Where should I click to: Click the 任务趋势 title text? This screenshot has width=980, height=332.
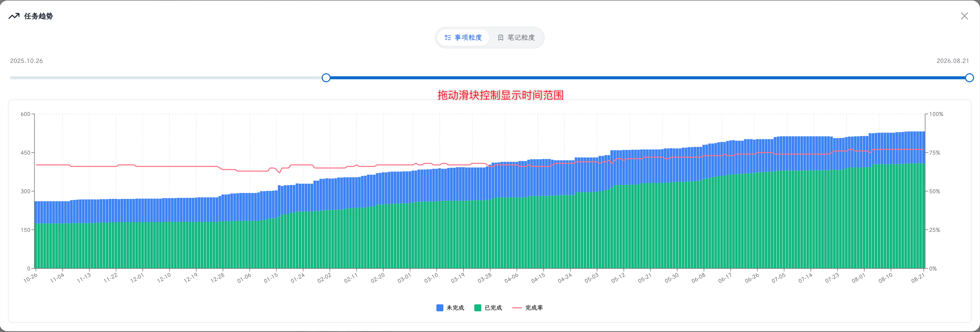click(x=38, y=16)
